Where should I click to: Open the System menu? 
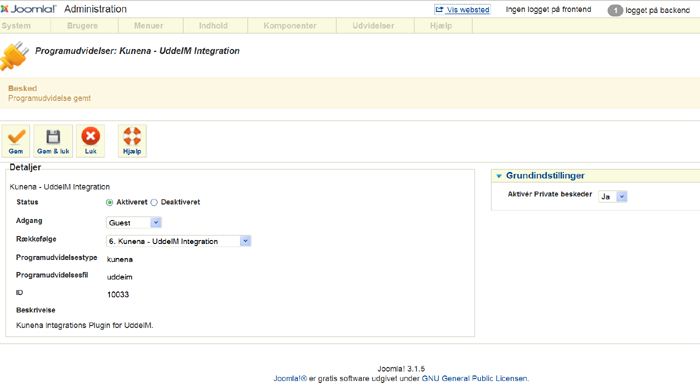tap(16, 26)
